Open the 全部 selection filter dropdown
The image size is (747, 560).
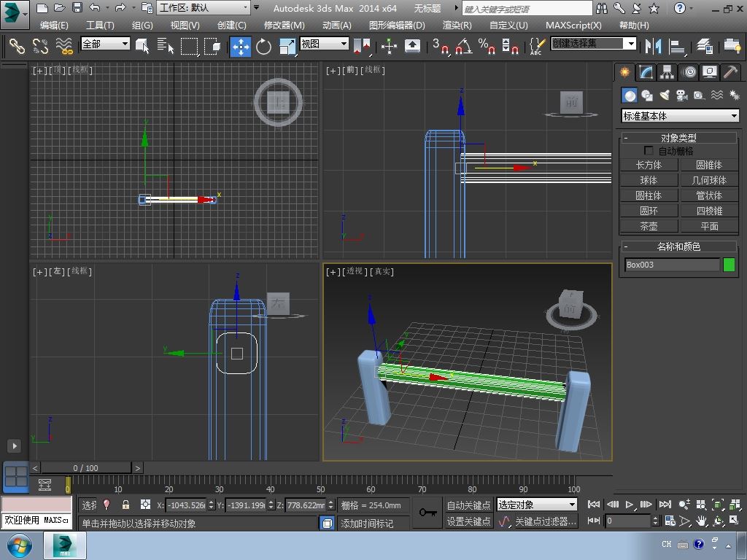tap(105, 44)
